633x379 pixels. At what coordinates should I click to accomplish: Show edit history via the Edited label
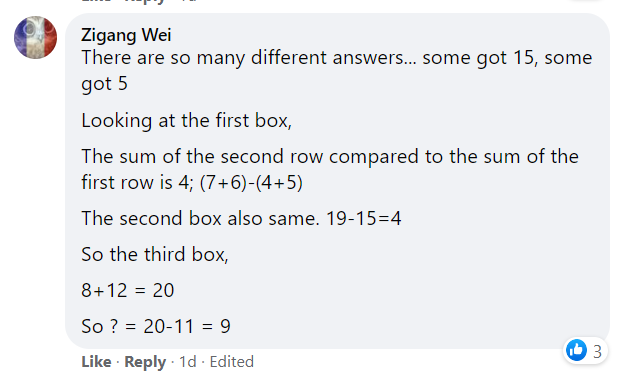[232, 362]
